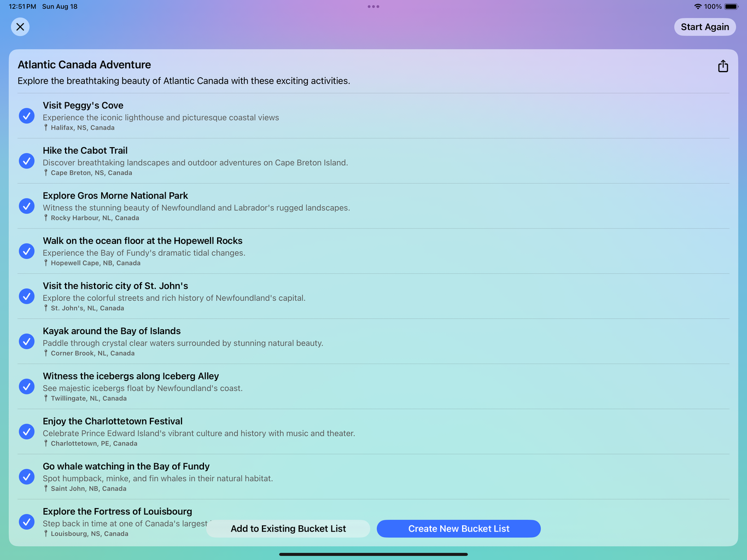Screen dimensions: 747x560
Task: Toggle checkmark for Visit St. John's
Action: [27, 296]
